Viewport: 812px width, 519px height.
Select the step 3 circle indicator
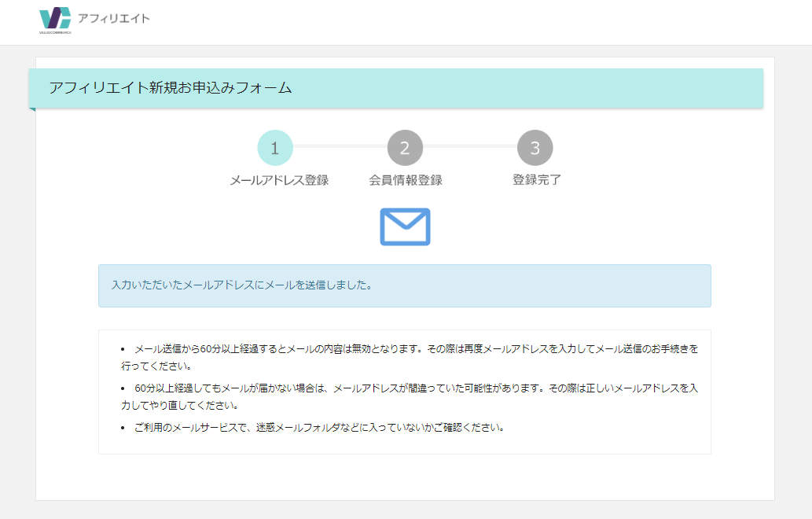(x=535, y=148)
